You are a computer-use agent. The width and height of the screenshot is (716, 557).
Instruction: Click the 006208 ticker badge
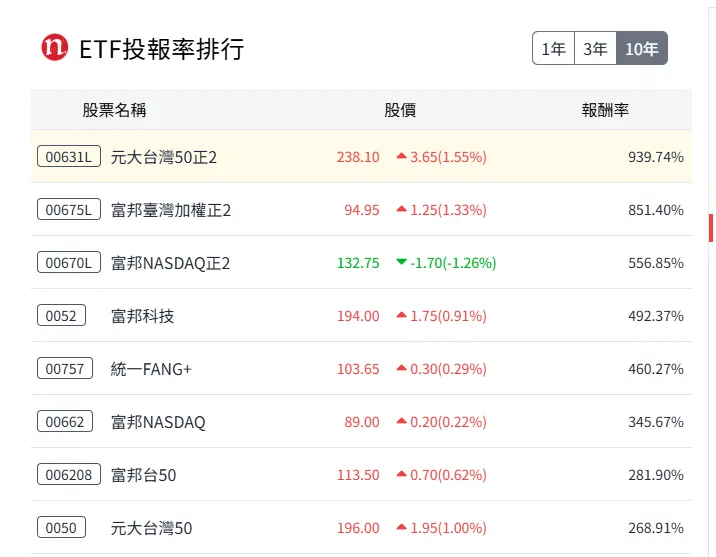tap(69, 475)
